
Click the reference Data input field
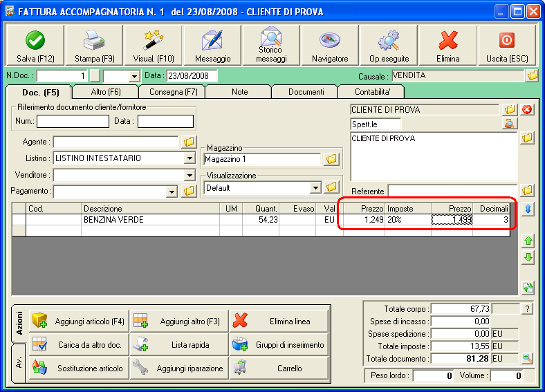pos(165,121)
